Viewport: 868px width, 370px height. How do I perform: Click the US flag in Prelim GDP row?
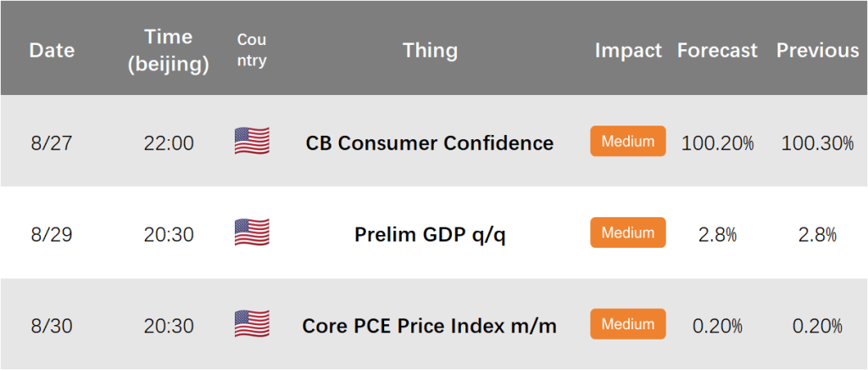pyautogui.click(x=252, y=232)
